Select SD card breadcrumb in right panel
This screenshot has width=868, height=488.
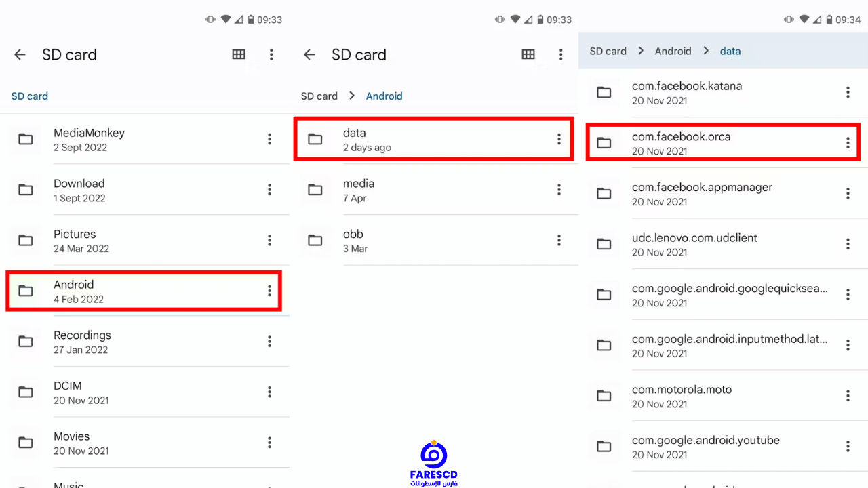608,51
